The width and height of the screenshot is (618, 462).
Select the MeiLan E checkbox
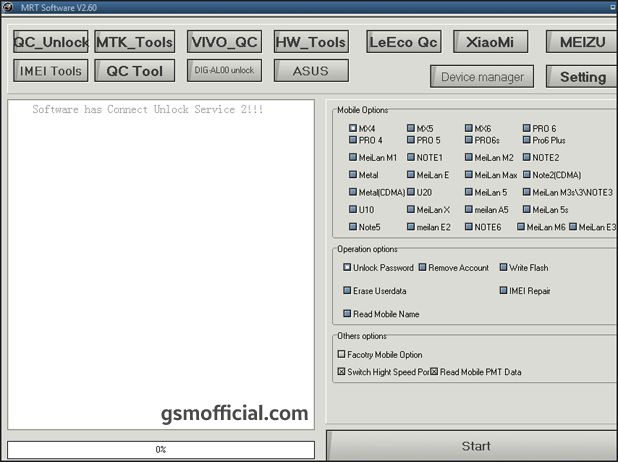click(411, 174)
